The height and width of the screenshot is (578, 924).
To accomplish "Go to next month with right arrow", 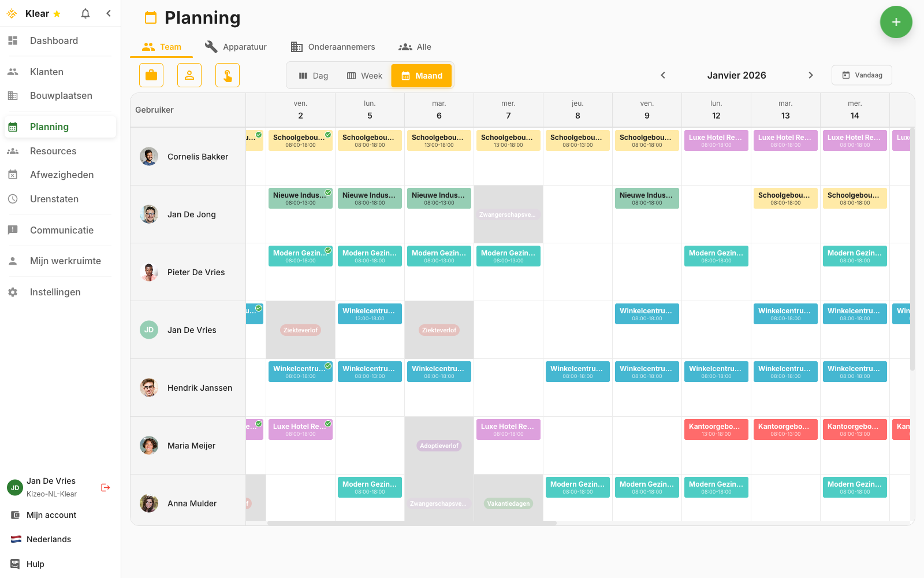I will pyautogui.click(x=811, y=75).
